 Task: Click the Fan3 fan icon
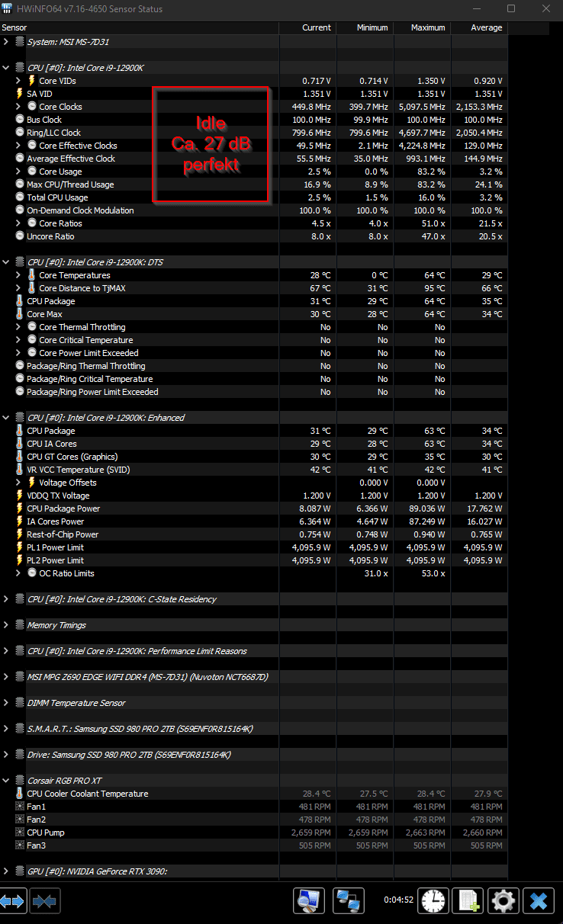point(20,845)
